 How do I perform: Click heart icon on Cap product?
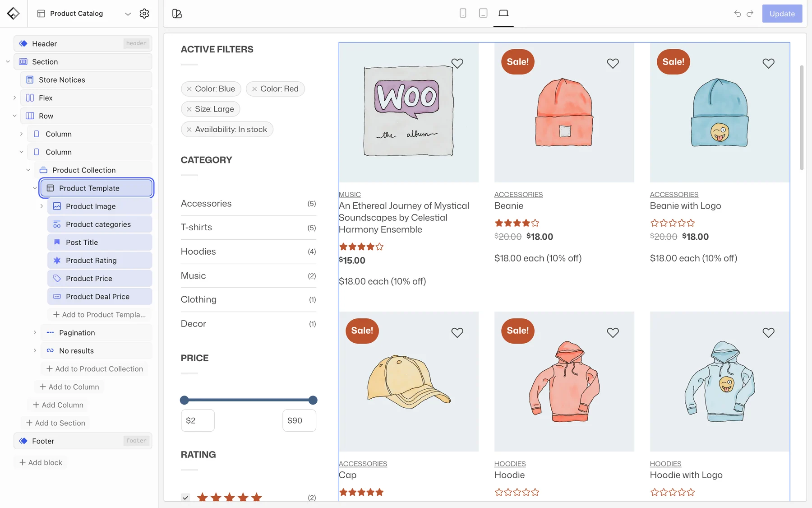click(457, 332)
